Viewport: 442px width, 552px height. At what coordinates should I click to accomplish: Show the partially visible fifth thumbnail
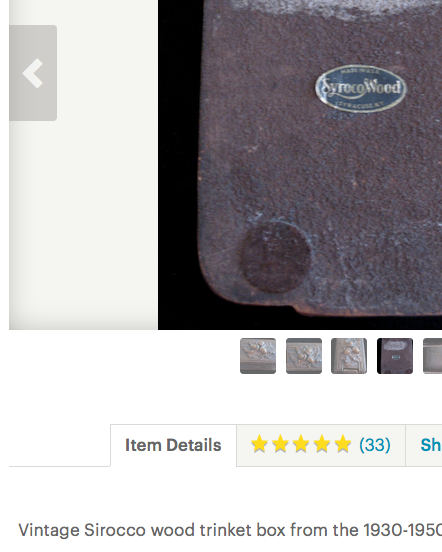(432, 356)
